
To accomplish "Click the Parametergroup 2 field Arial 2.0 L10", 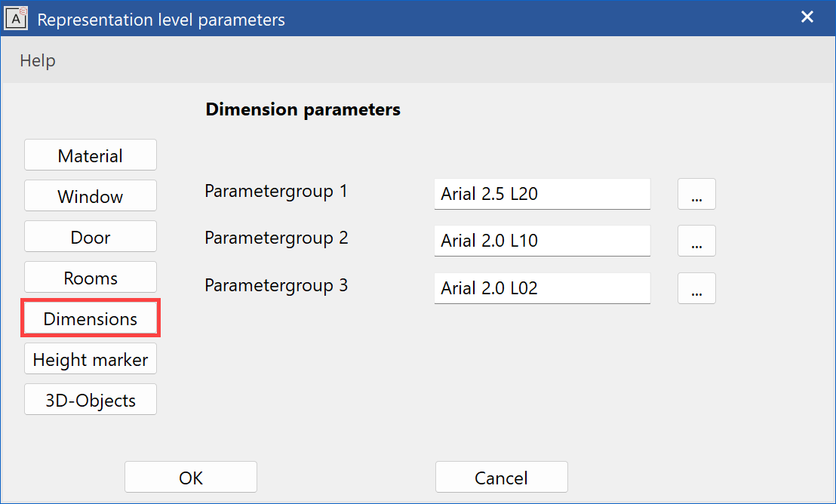I will point(542,241).
